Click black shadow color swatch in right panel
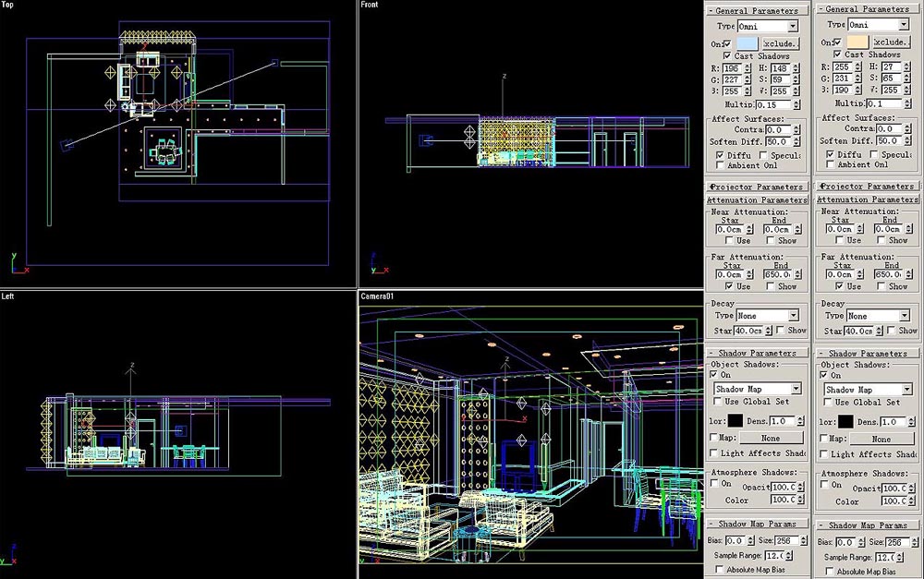 coord(845,421)
